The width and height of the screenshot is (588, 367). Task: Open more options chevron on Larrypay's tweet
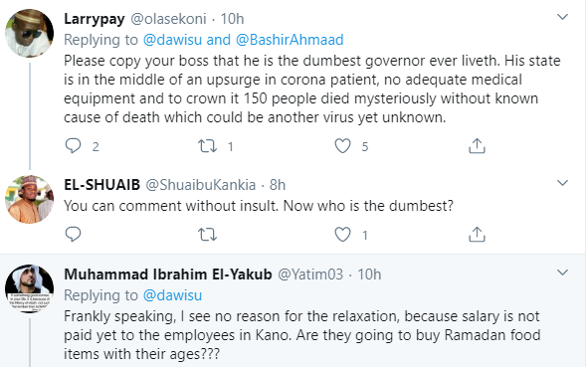[562, 17]
